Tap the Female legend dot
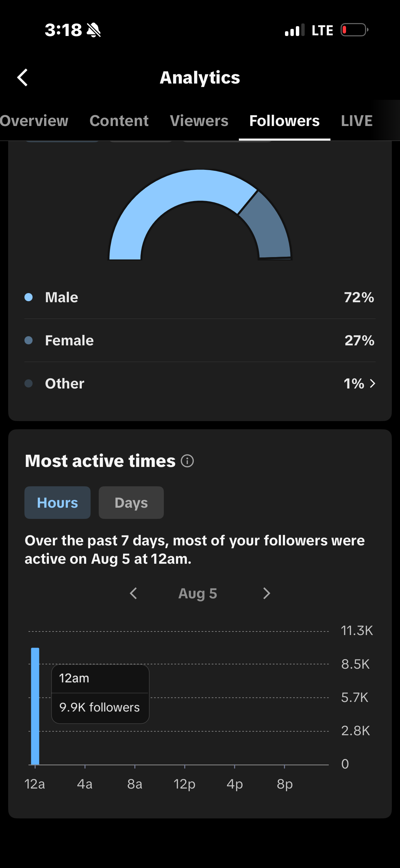 (28, 340)
